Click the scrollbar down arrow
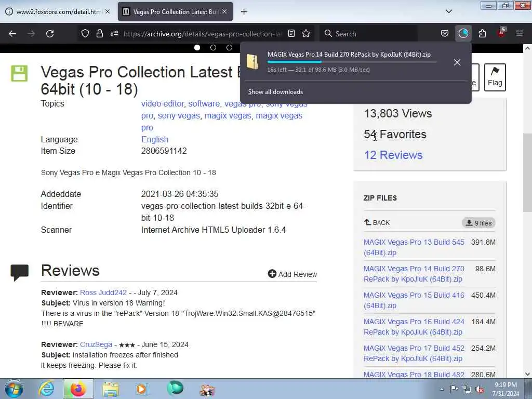The image size is (532, 399). point(527,374)
